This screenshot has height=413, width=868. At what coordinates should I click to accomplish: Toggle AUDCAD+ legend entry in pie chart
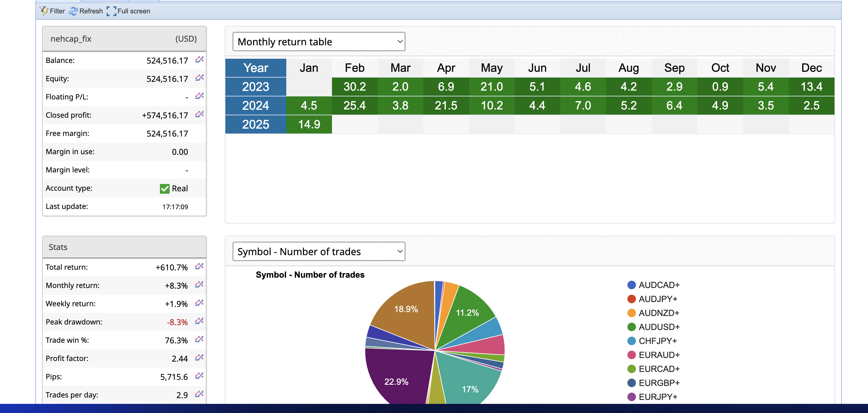(658, 285)
